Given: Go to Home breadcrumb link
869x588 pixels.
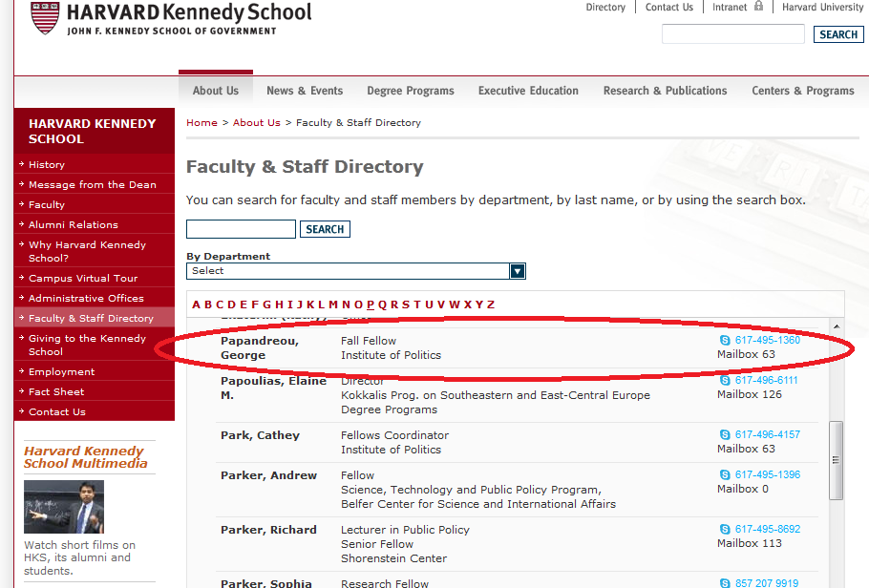Looking at the screenshot, I should point(201,122).
